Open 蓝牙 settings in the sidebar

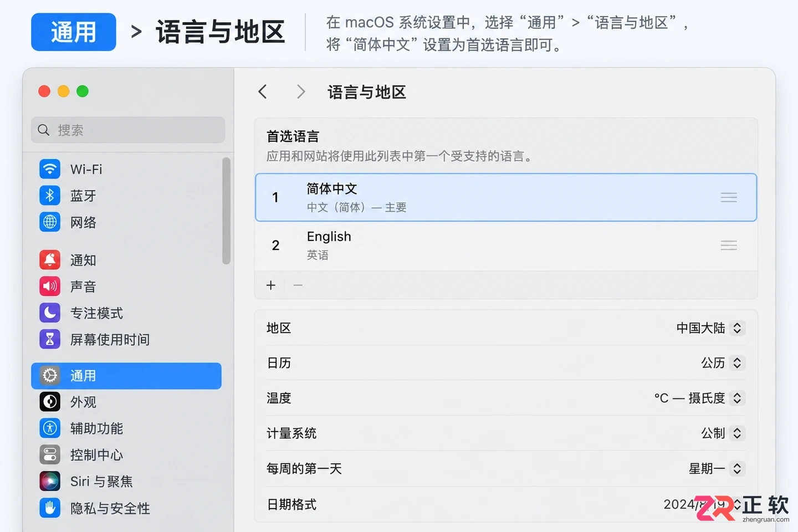click(x=126, y=196)
